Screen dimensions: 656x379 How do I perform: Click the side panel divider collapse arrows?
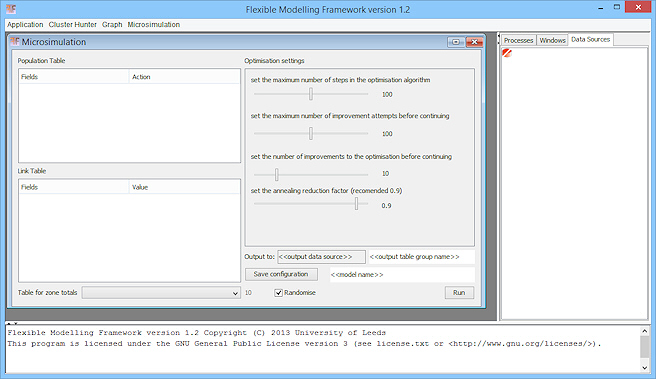coord(499,39)
